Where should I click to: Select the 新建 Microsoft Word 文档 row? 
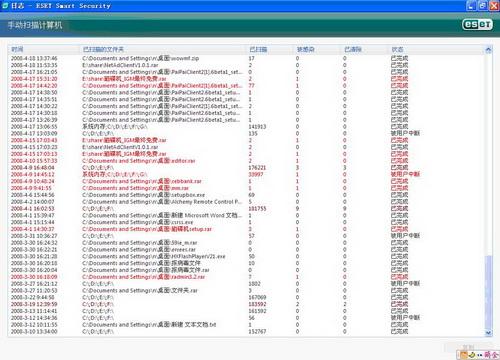(246, 215)
